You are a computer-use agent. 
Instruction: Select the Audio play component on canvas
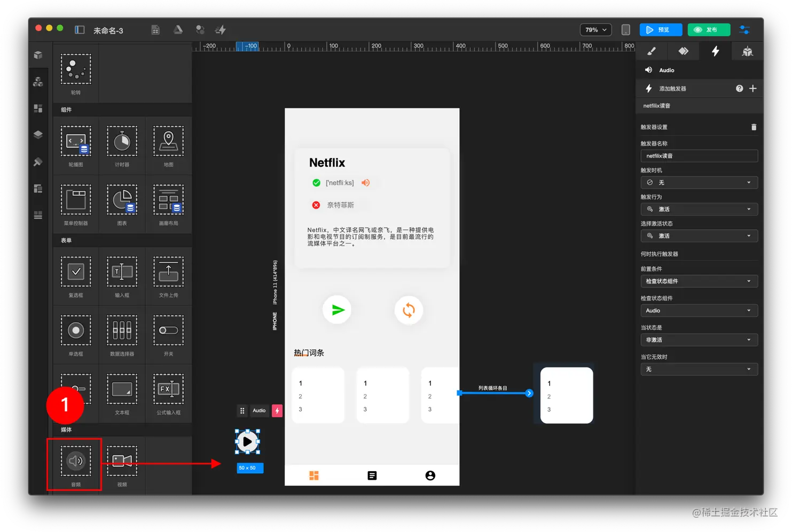coord(247,441)
